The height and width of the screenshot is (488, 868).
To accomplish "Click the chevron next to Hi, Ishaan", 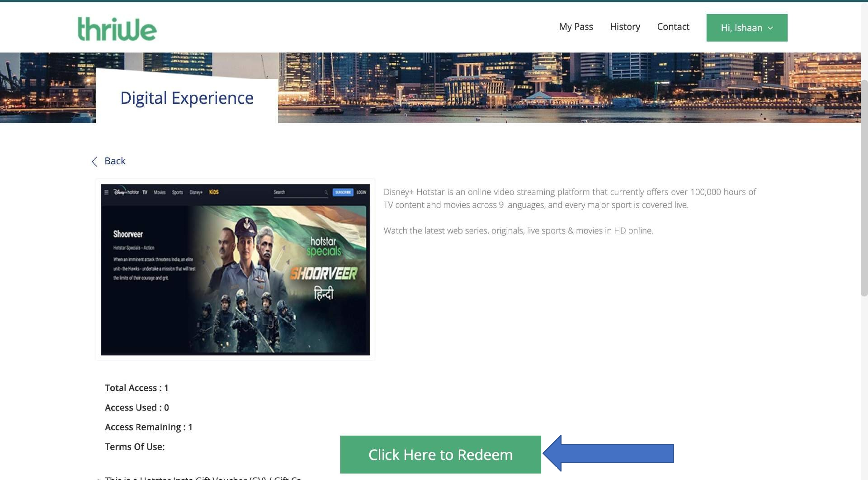I will coord(770,28).
